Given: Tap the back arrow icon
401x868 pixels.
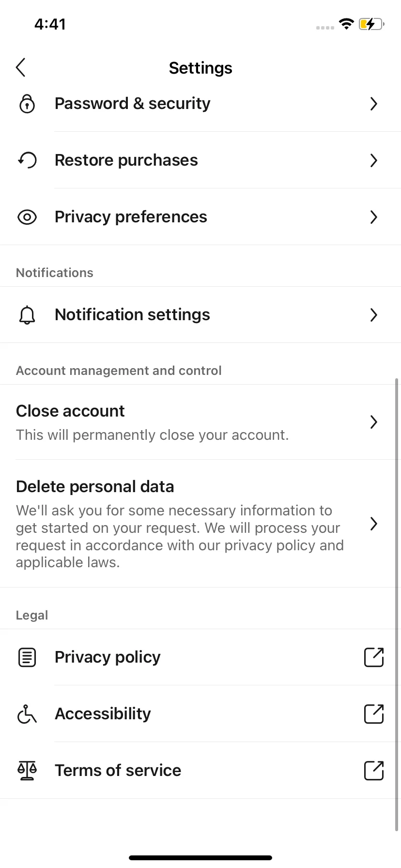Looking at the screenshot, I should (x=20, y=68).
